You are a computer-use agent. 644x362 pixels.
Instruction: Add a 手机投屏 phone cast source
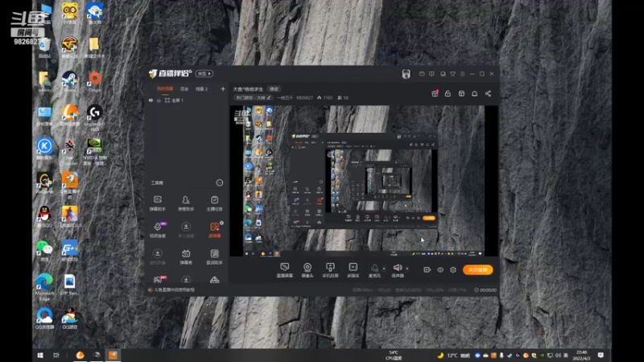click(x=330, y=270)
